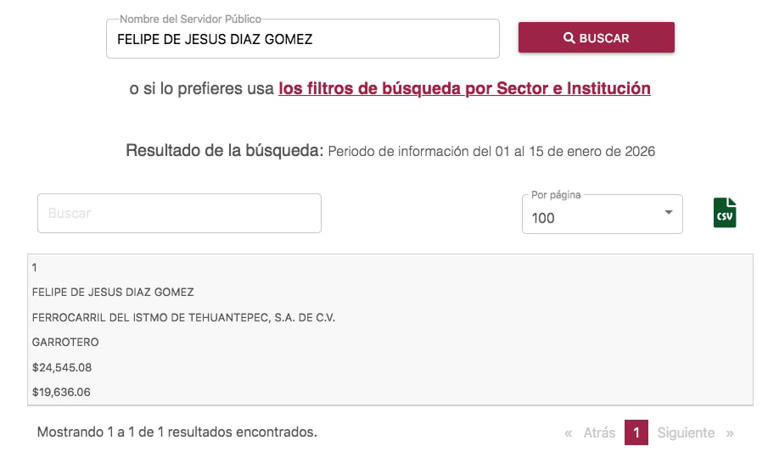Viewport: 768px width, 463px height.
Task: Select FELIPE DE JESUS DIAZ GOMEZ result row
Action: click(x=113, y=292)
